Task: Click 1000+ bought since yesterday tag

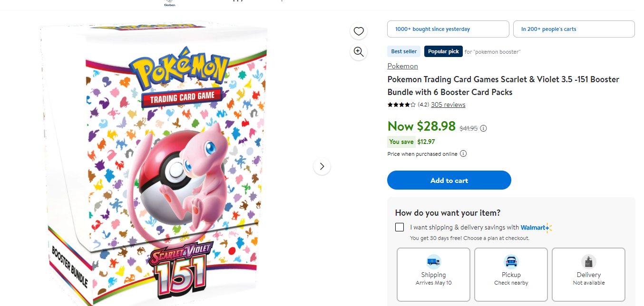Action: click(448, 29)
